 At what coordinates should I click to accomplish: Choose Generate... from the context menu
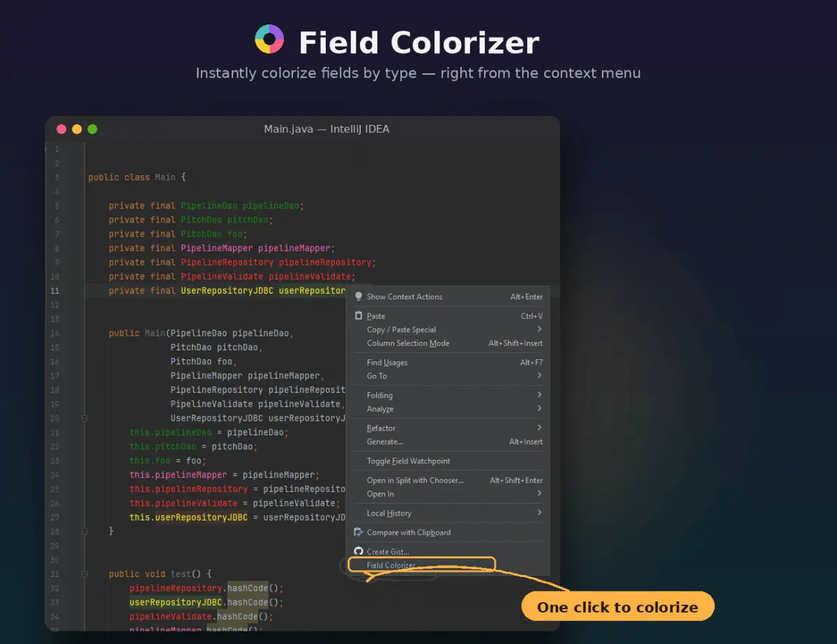[448, 442]
